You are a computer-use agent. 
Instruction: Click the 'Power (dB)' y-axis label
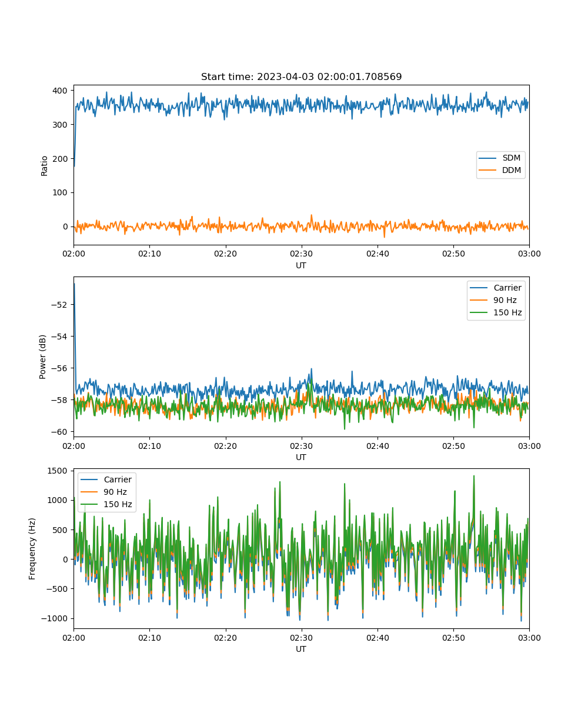click(43, 357)
